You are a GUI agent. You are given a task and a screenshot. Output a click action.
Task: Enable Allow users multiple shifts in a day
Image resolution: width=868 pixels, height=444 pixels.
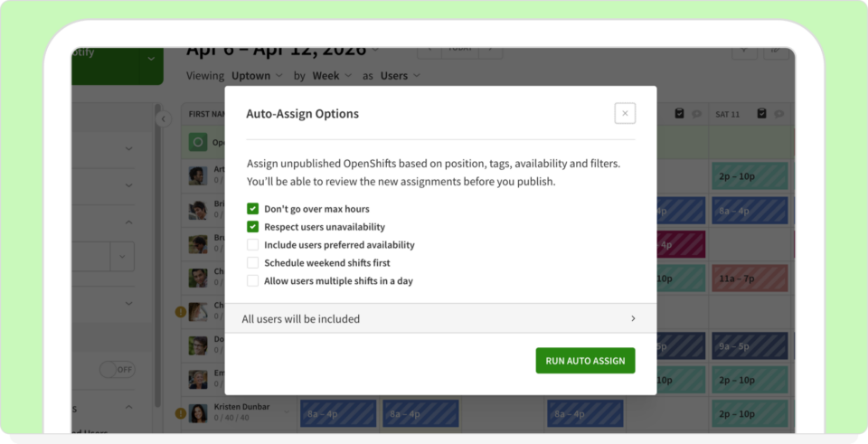click(x=253, y=281)
